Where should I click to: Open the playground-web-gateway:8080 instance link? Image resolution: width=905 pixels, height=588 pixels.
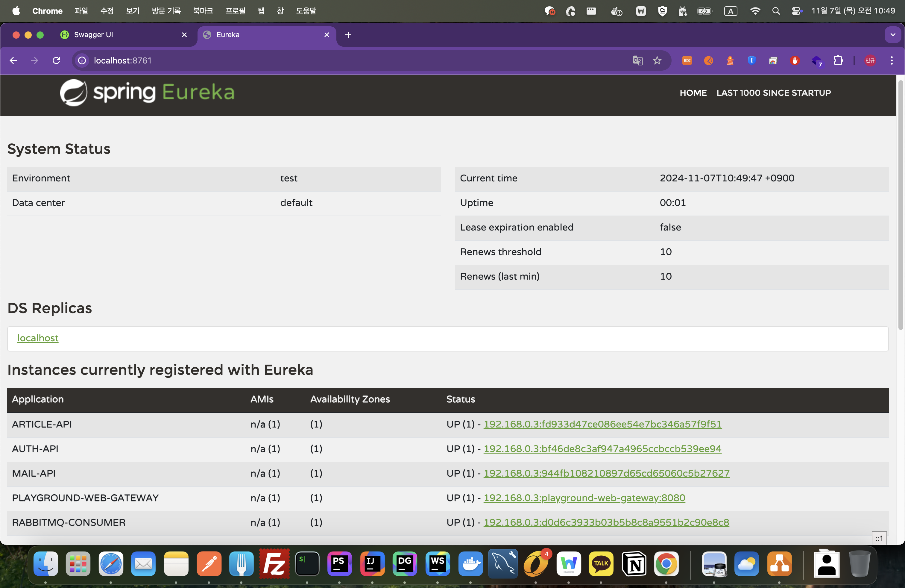(584, 498)
